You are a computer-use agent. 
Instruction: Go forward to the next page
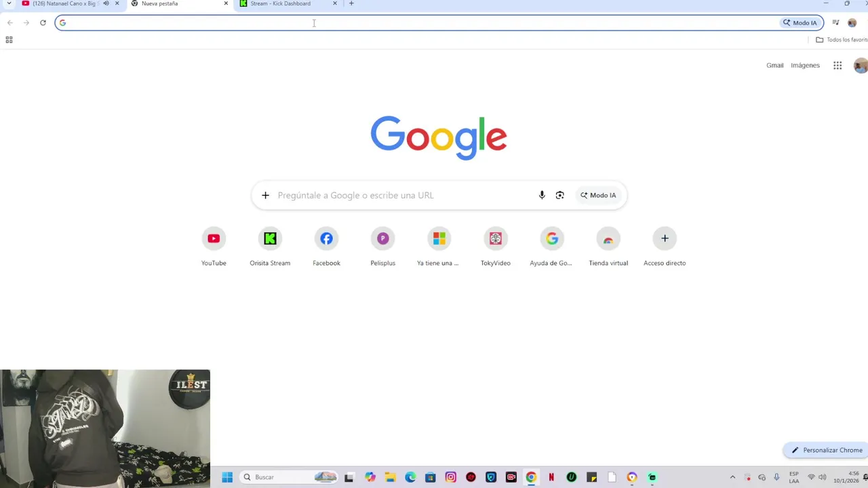26,23
